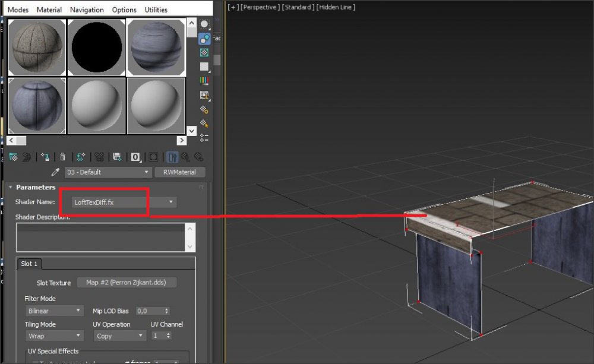594x364 pixels.
Task: Click the Select by Material icon
Action: coord(204,124)
